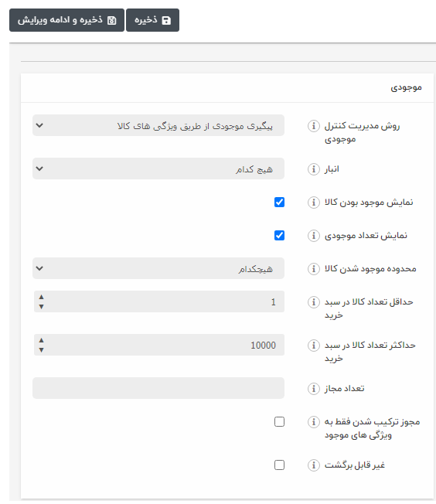
Task: Open روش مدیریت کنترل موجودی dropdown
Action: coord(158,125)
